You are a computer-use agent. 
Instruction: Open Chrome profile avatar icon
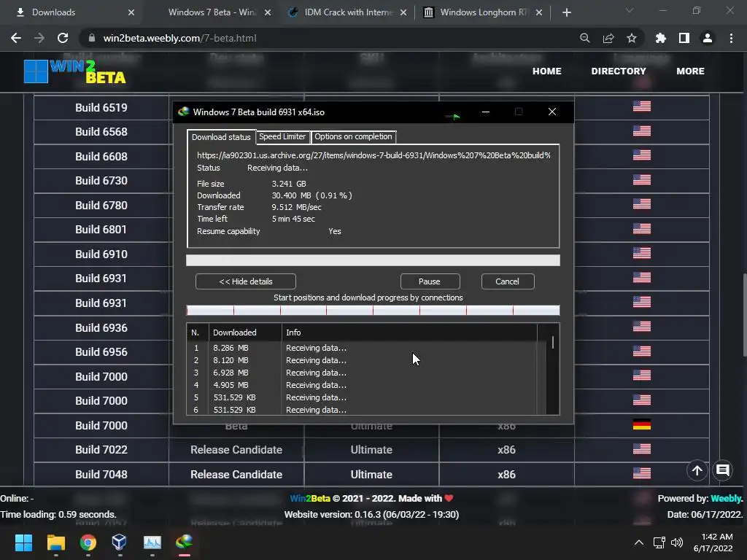click(x=708, y=38)
